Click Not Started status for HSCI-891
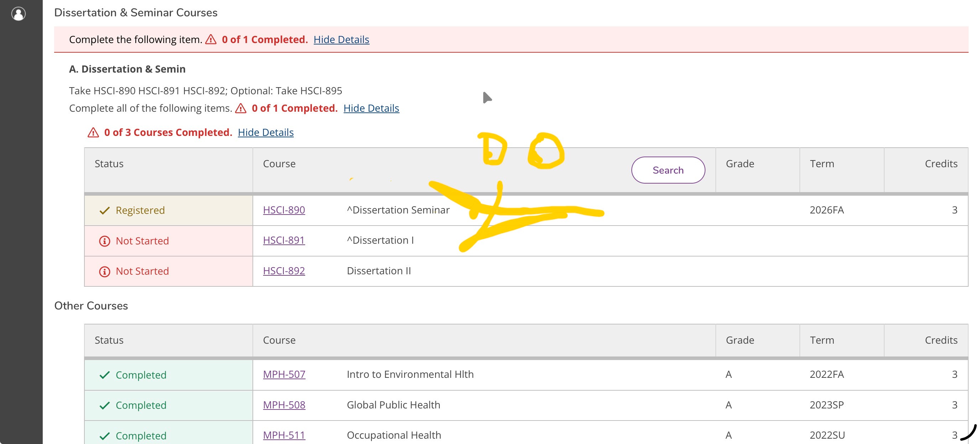 pyautogui.click(x=142, y=241)
